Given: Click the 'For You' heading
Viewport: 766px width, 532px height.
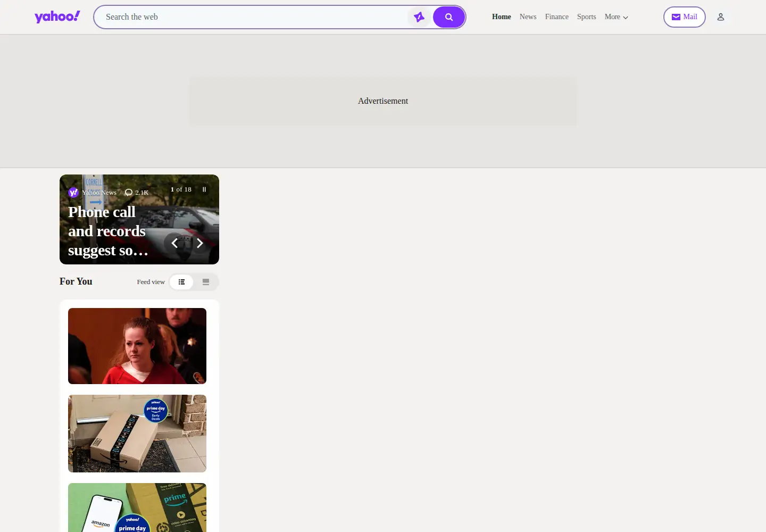Looking at the screenshot, I should (76, 281).
